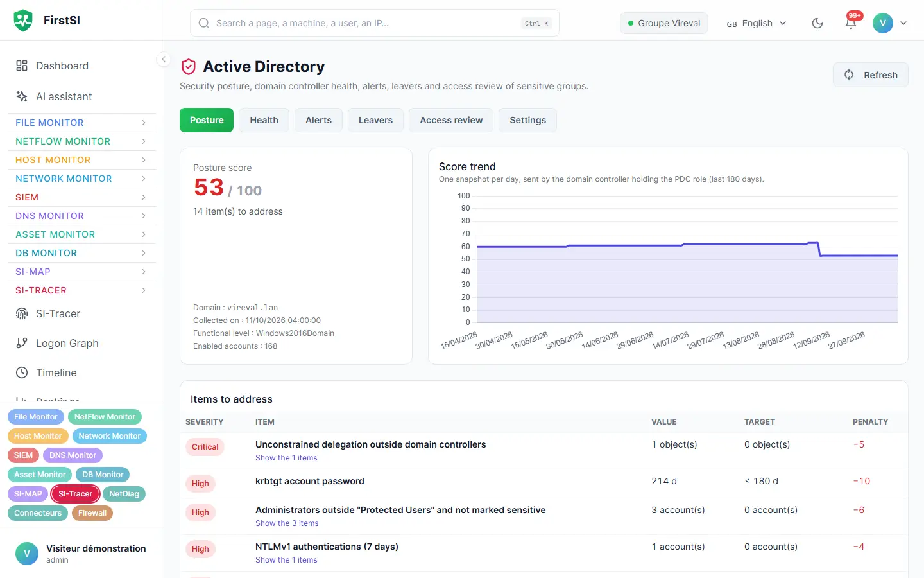
Task: Open the Logon Graph branch icon
Action: 22,343
